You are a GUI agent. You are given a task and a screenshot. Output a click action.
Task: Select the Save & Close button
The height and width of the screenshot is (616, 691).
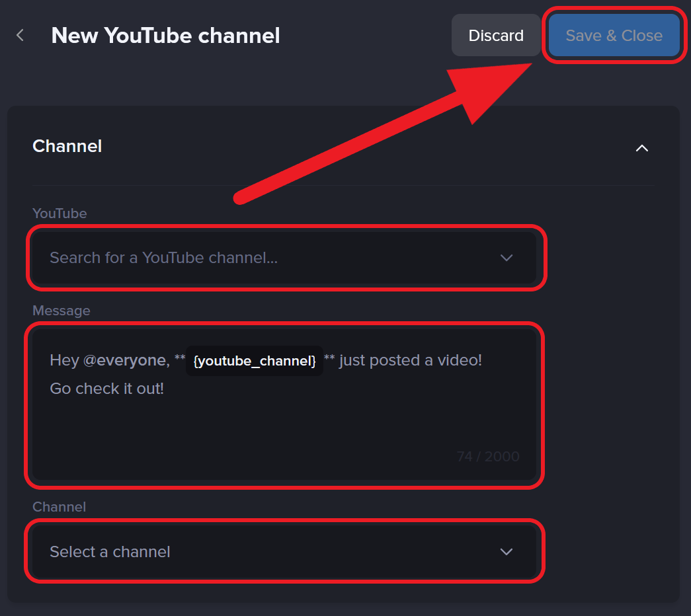614,35
